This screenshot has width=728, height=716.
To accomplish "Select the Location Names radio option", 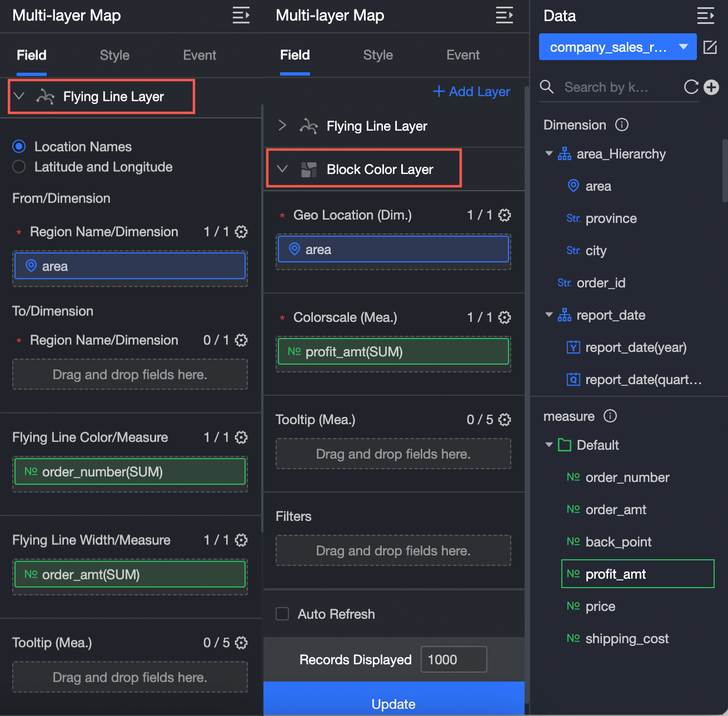I will click(19, 147).
